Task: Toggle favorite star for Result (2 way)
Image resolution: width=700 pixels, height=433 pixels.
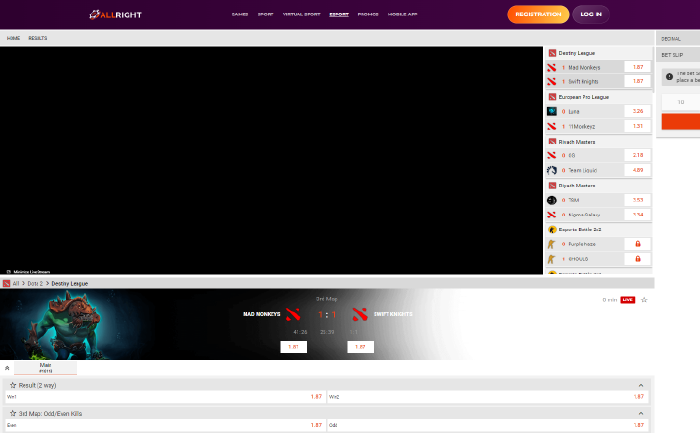Action: click(x=12, y=385)
